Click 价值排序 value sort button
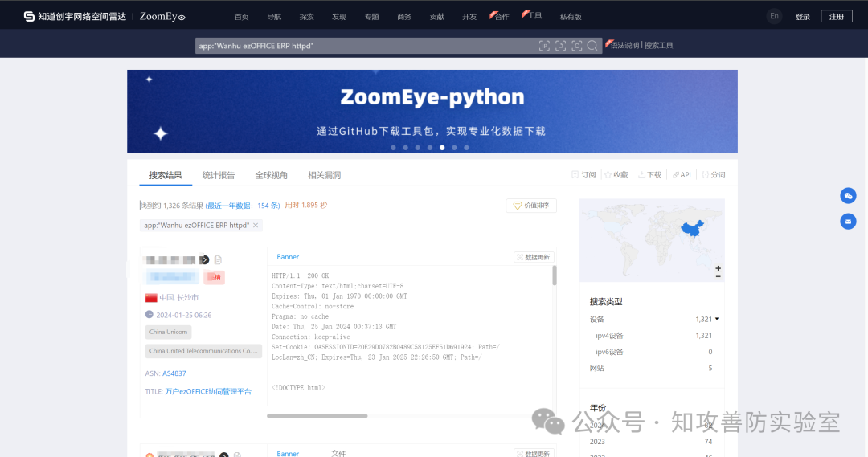Screen dimensions: 868x457 coord(531,206)
